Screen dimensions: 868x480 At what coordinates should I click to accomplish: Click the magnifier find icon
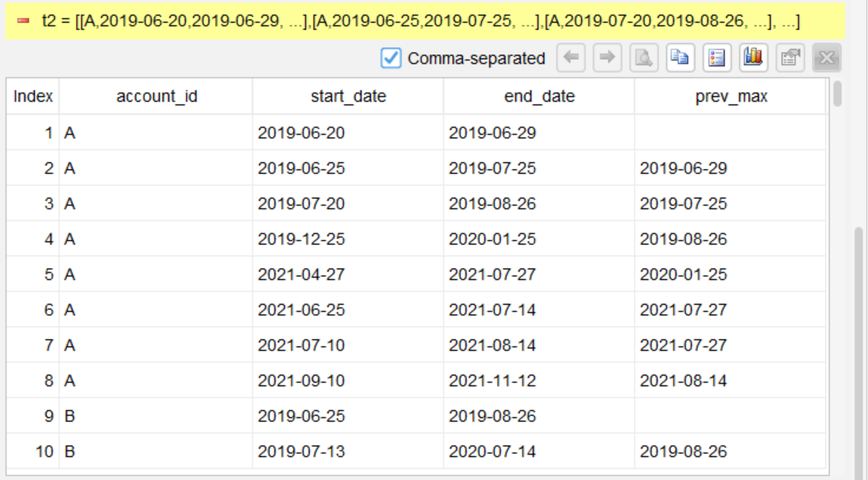coord(644,57)
